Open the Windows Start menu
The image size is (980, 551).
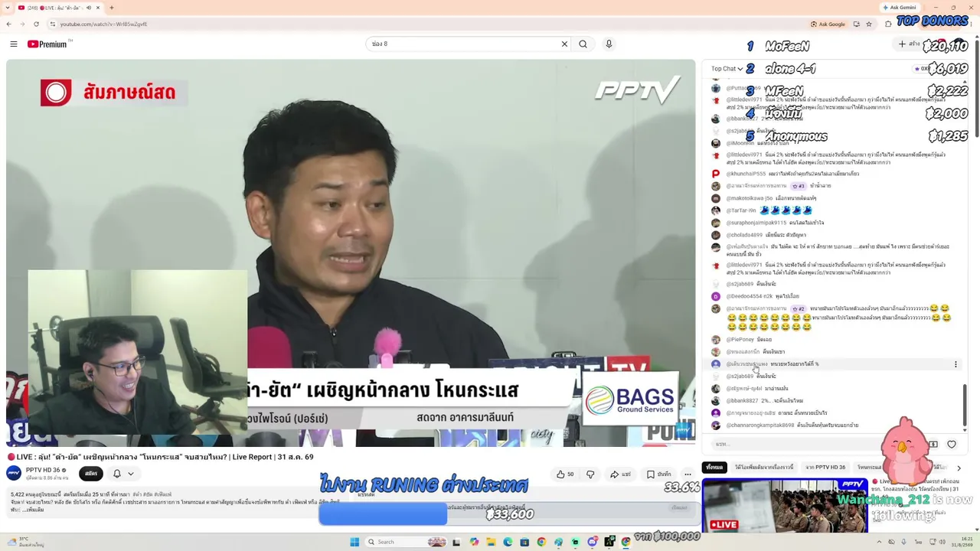pos(354,542)
